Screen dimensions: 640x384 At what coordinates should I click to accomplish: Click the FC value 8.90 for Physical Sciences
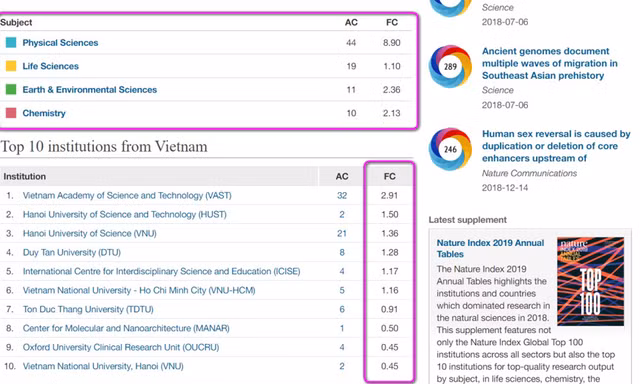[391, 43]
